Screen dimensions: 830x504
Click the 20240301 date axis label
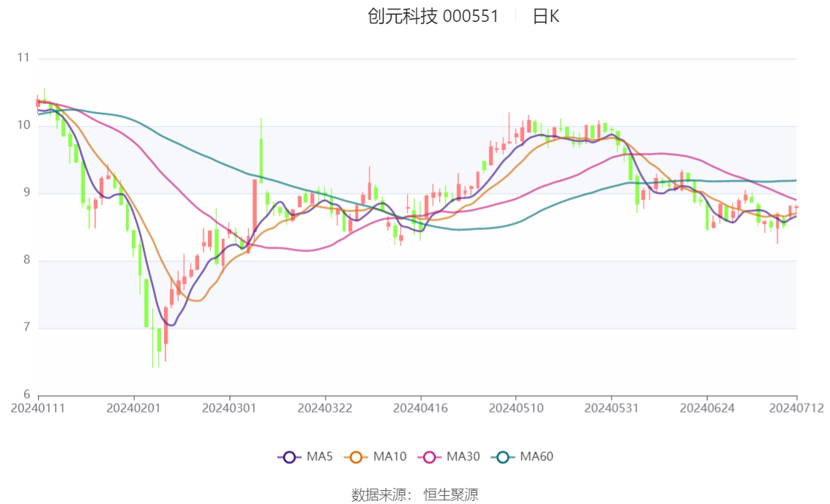(229, 408)
